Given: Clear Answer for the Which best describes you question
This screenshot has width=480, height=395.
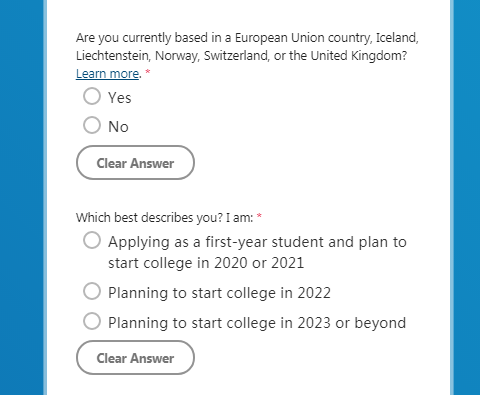Looking at the screenshot, I should tap(135, 358).
